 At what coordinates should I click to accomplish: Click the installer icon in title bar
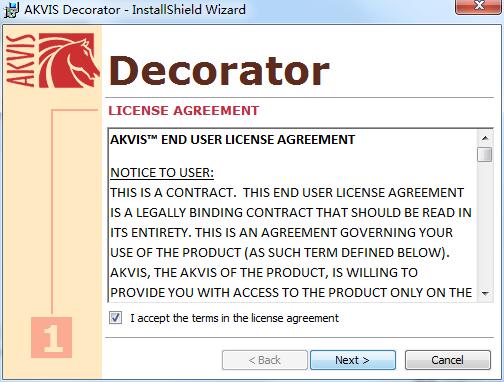(x=11, y=9)
